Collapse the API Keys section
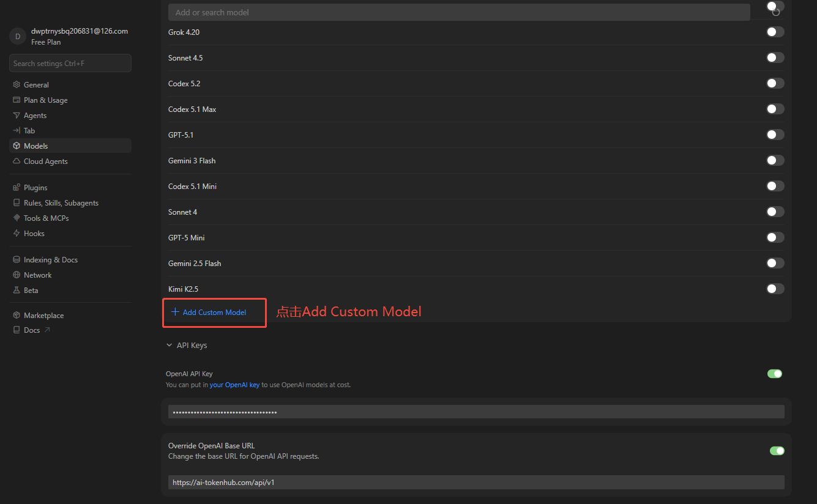This screenshot has width=817, height=504. pos(186,346)
